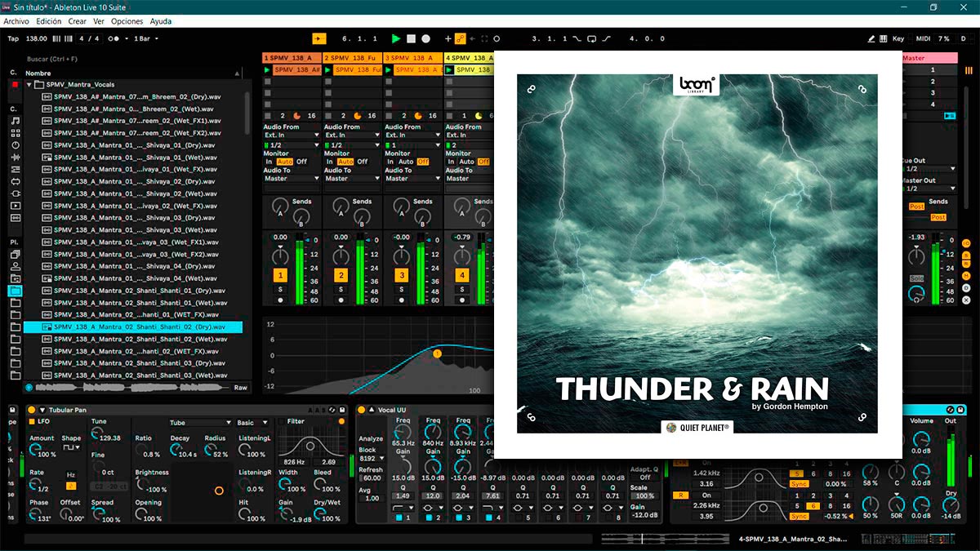The width and height of the screenshot is (980, 551).
Task: Click the Tap tempo button
Action: pos(13,38)
